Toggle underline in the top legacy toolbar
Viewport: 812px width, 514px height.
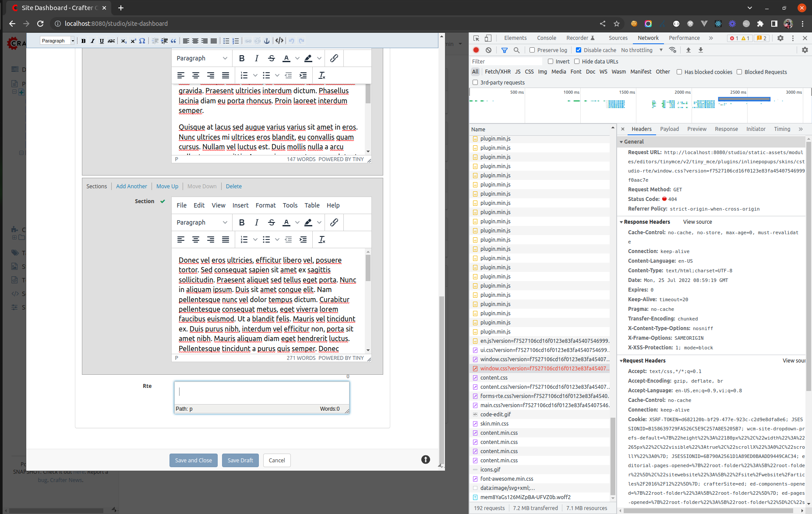[102, 41]
